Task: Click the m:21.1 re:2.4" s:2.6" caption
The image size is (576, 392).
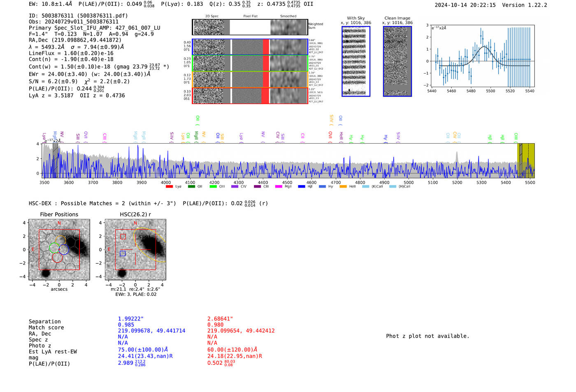Action: point(135,289)
